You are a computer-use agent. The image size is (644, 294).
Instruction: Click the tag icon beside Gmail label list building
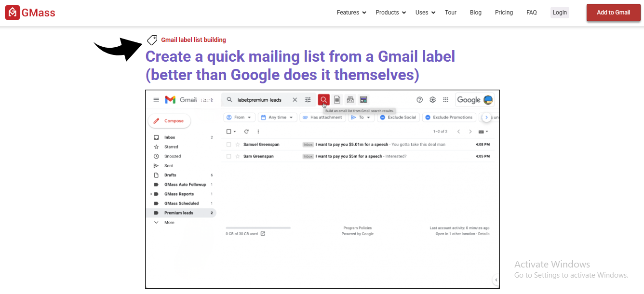(x=152, y=40)
